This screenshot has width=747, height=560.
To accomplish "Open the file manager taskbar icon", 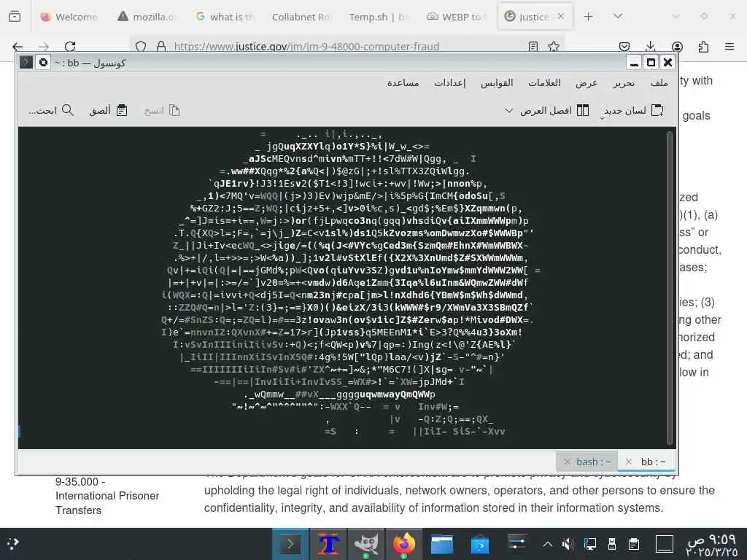I will tap(441, 544).
